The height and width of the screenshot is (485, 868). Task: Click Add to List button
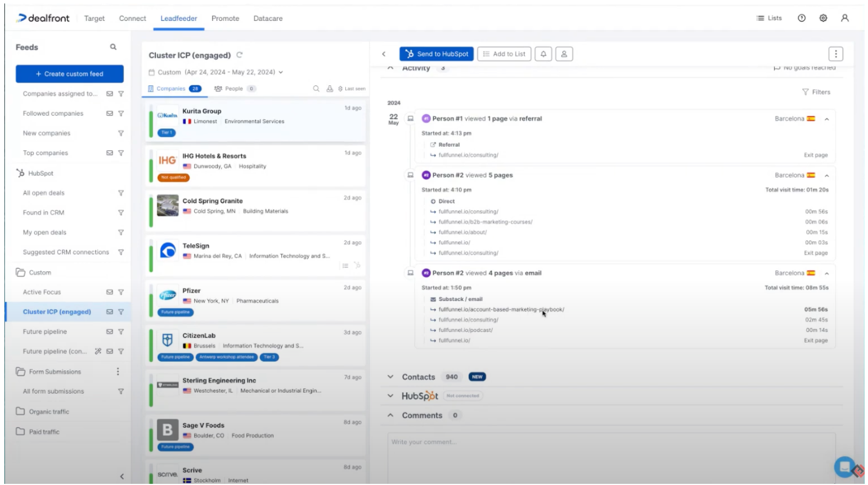click(x=504, y=54)
